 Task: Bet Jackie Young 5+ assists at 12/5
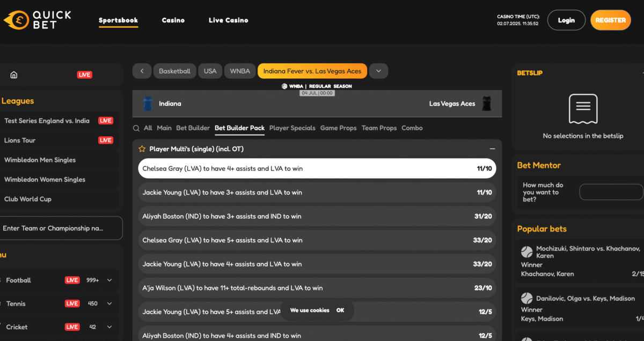click(x=317, y=312)
